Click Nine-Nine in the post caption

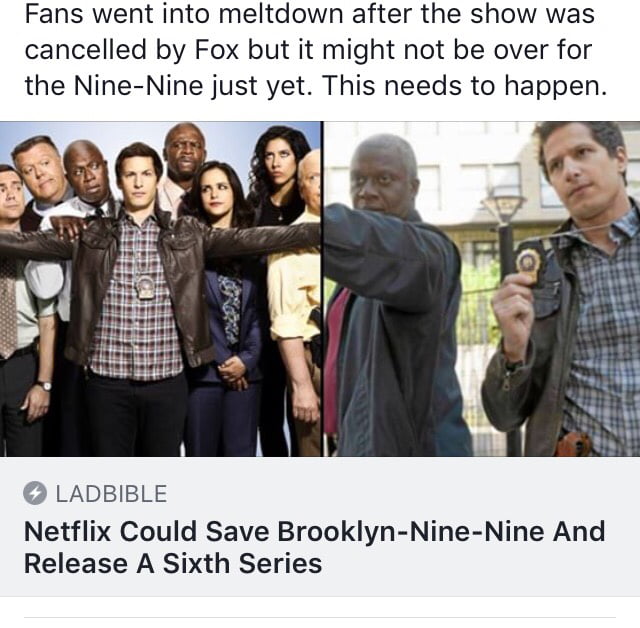point(139,86)
